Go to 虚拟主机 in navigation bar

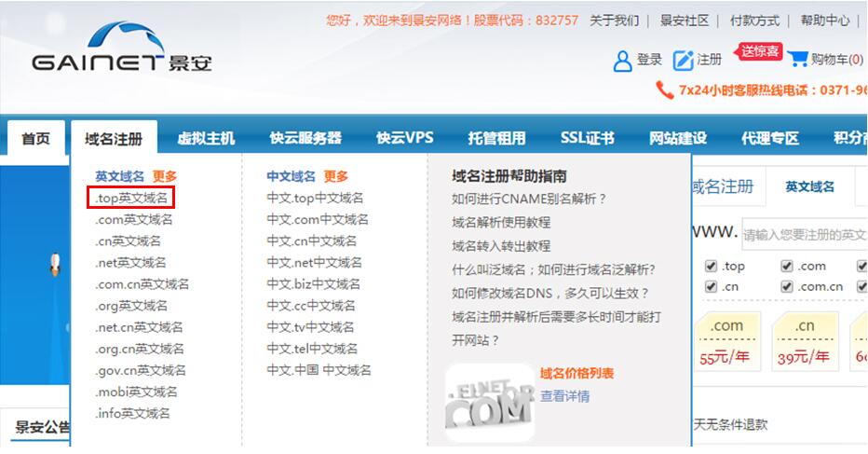coord(206,139)
